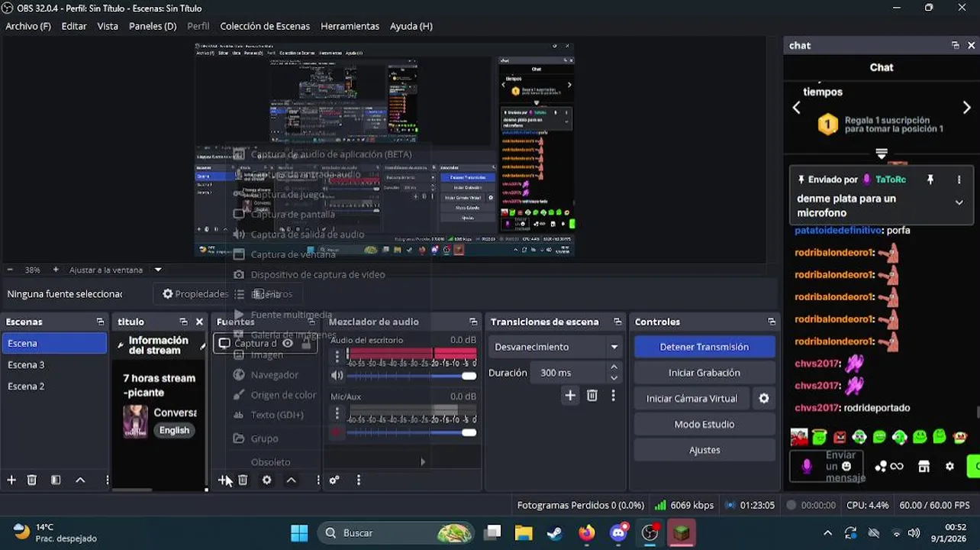Toggle visibility eye of Captura source
This screenshot has height=550, width=980.
(287, 343)
